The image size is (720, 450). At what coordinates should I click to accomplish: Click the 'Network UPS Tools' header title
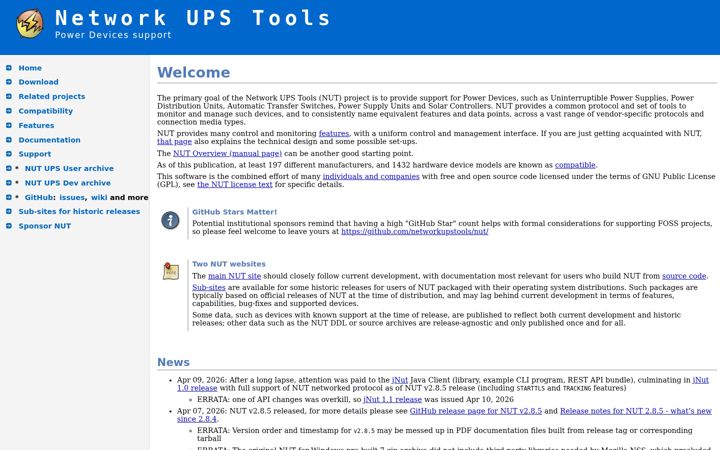coord(193,18)
